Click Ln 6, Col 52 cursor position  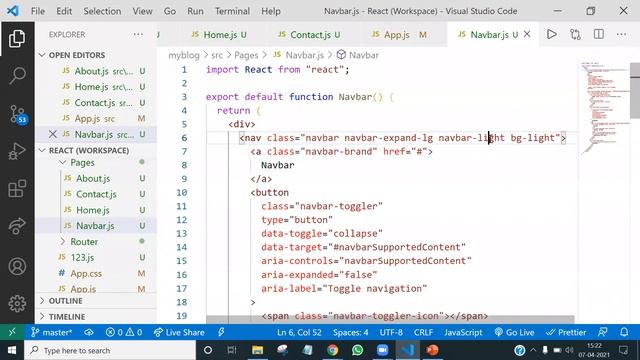(299, 332)
